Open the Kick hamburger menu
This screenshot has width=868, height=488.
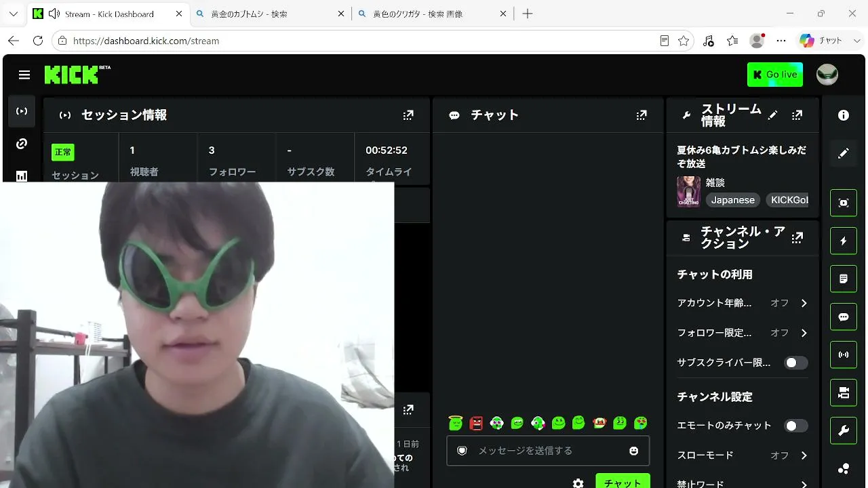click(24, 75)
